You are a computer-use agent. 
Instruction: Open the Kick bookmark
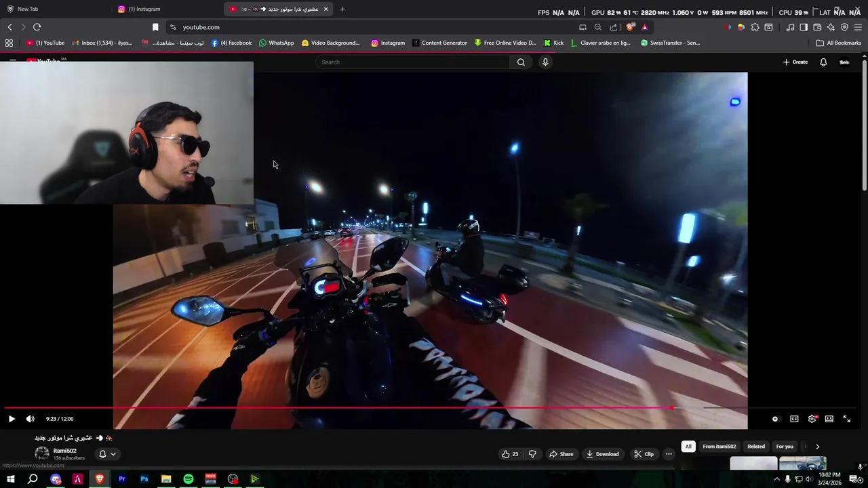[554, 43]
